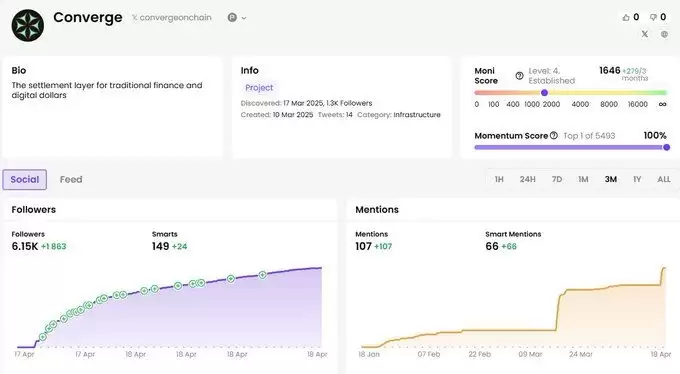Click the Moni Score help question icon
The height and width of the screenshot is (374, 680).
pos(519,75)
